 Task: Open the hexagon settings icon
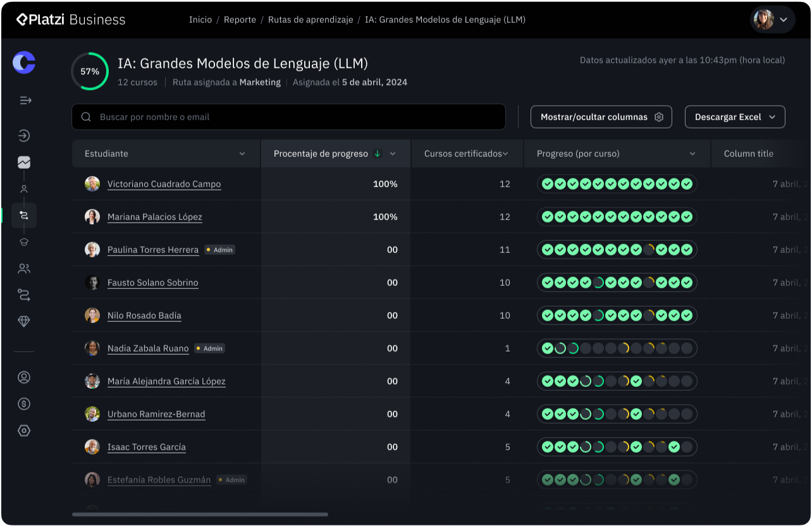[24, 431]
